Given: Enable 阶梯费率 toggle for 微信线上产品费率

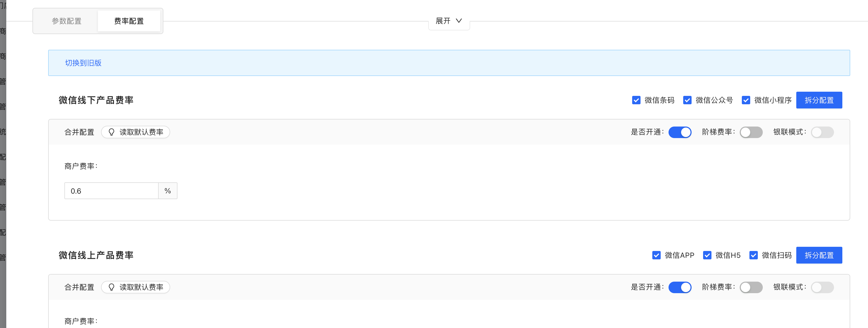Looking at the screenshot, I should [x=751, y=287].
